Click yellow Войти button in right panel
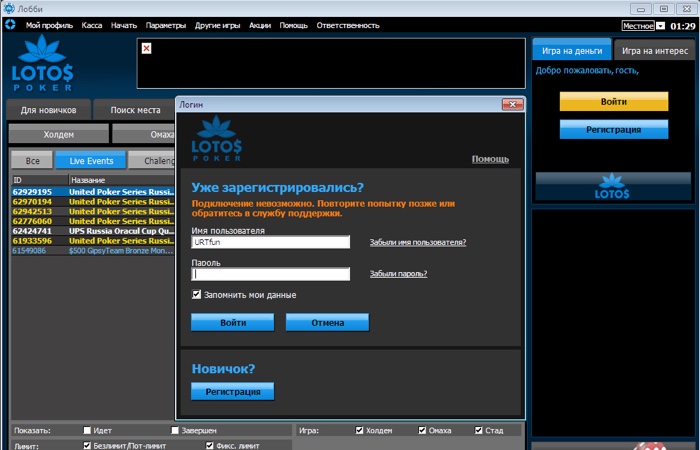Image resolution: width=700 pixels, height=450 pixels. [x=614, y=101]
